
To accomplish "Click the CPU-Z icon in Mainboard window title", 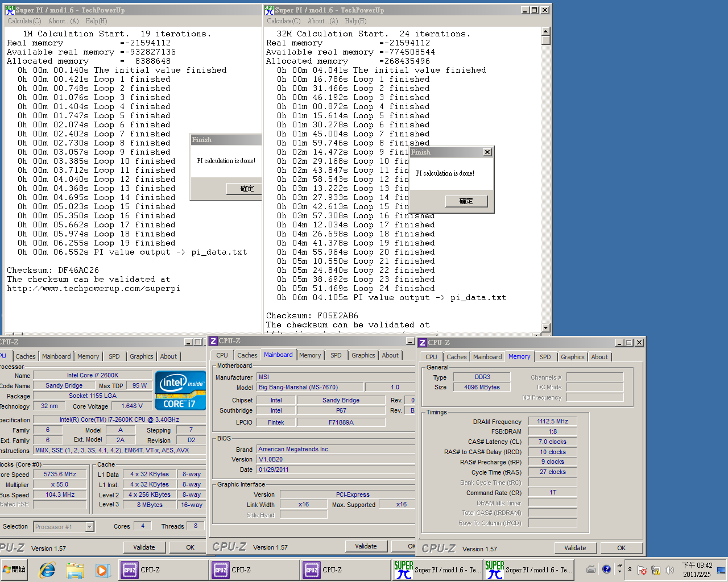I will [213, 341].
